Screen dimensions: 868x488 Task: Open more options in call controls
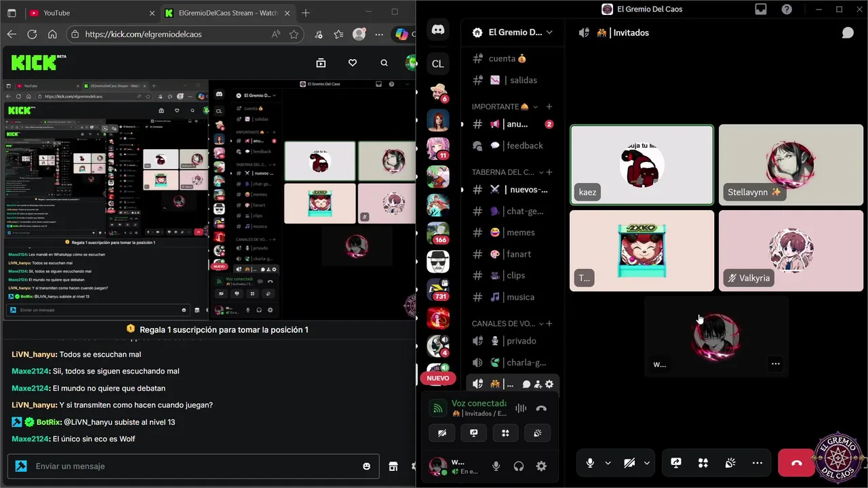757,463
